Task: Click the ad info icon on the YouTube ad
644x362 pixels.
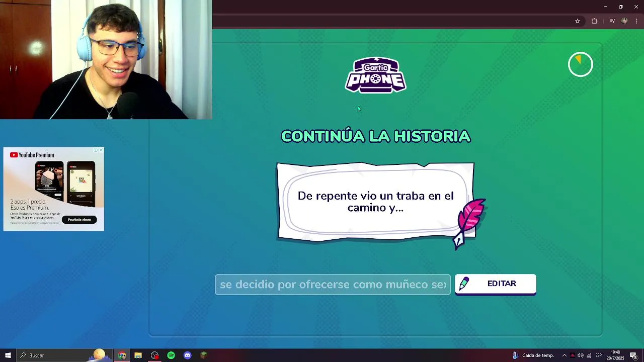Action: click(96, 150)
